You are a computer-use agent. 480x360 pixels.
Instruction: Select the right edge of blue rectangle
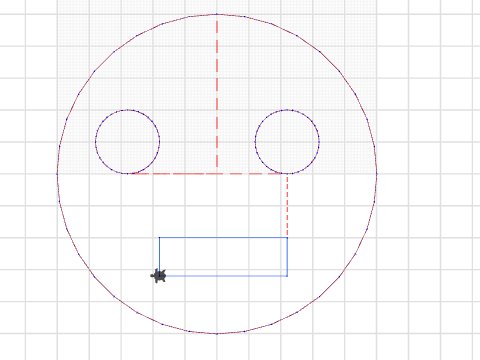click(287, 257)
